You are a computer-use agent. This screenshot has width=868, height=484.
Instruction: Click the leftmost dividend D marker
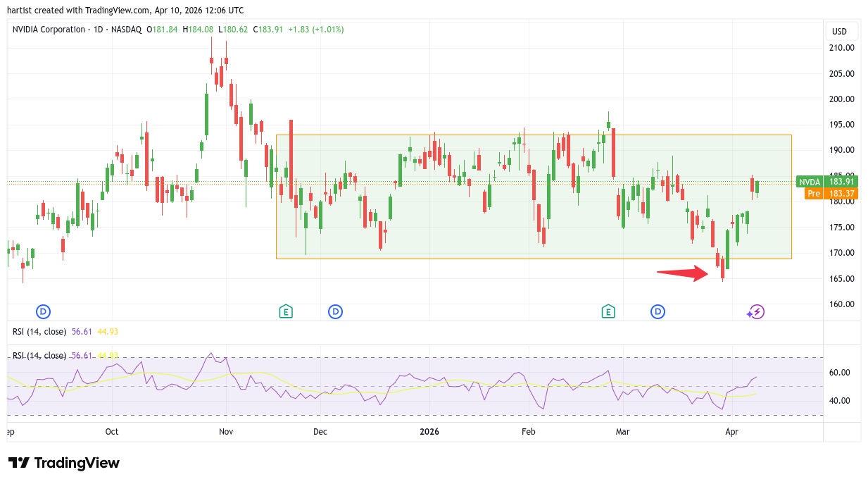pos(43,311)
